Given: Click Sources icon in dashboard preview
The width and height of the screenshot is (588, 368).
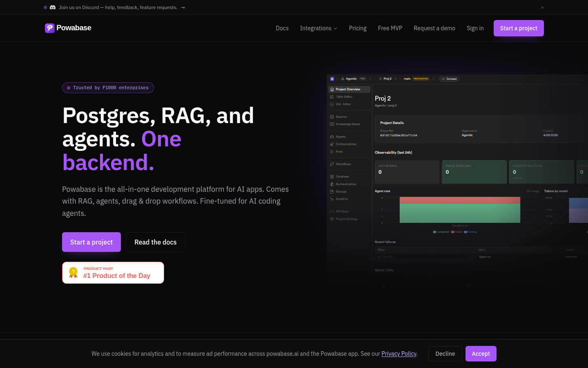Looking at the screenshot, I should (332, 117).
